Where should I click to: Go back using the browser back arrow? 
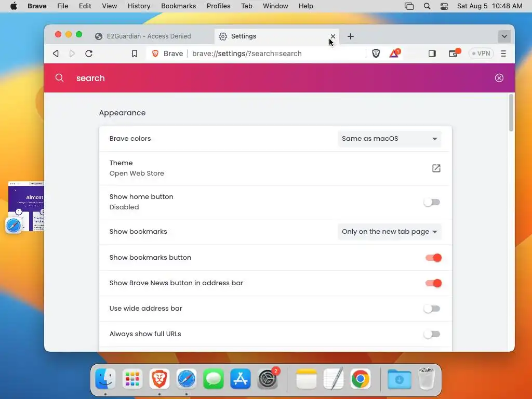click(x=56, y=54)
